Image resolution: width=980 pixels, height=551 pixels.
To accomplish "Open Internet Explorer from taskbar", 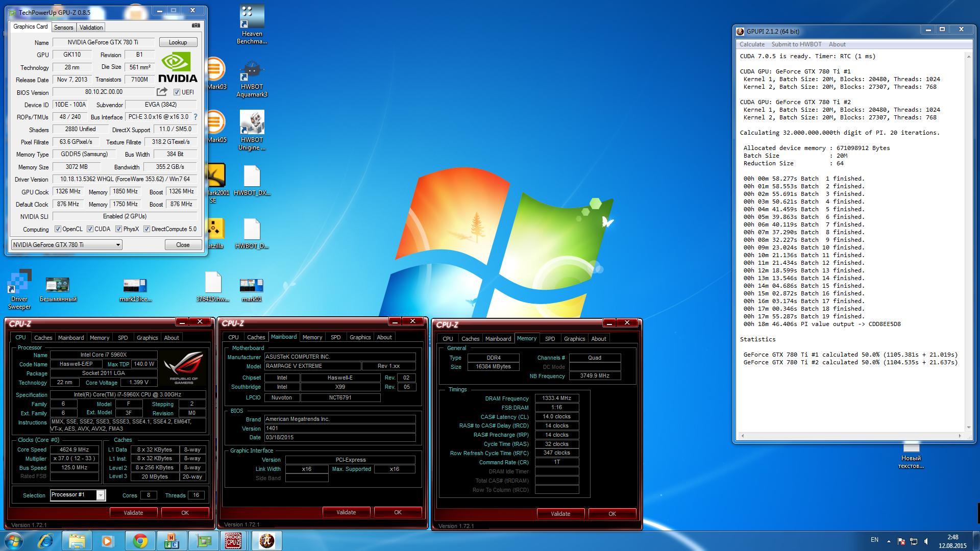I will tap(45, 541).
